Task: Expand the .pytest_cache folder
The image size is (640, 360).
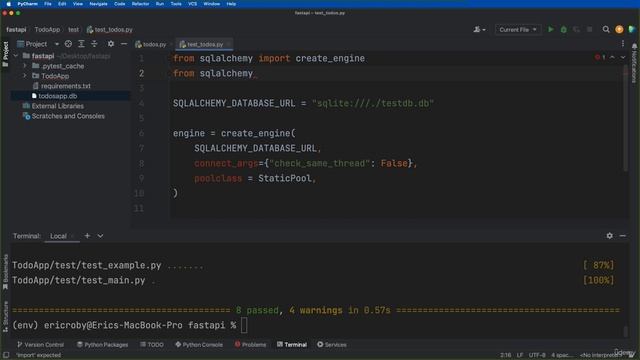Action: tap(25, 66)
